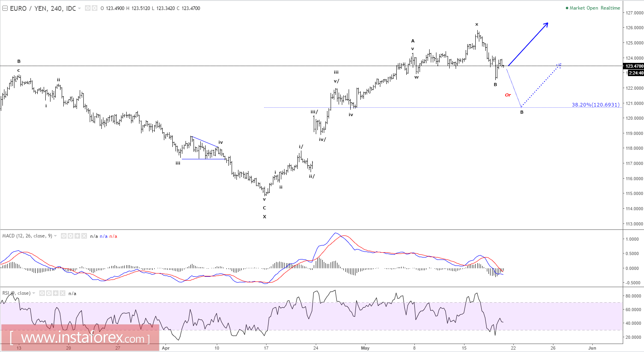The height and width of the screenshot is (352, 644).
Task: Hide the MACD indicator with eye icon
Action: (63, 236)
